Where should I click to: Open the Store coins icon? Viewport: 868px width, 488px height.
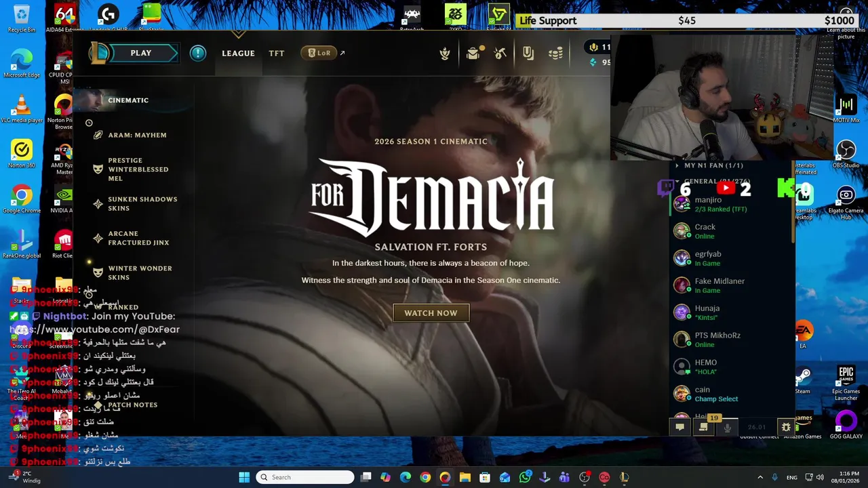pyautogui.click(x=556, y=53)
